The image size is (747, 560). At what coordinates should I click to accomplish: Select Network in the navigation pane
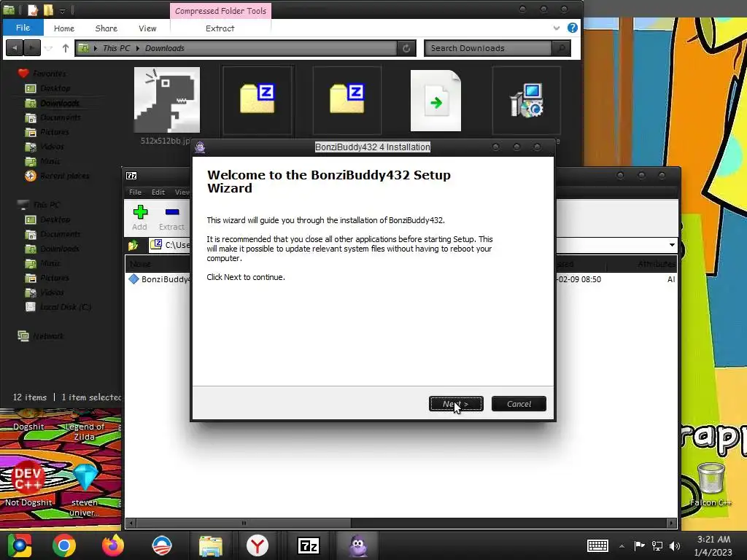click(x=47, y=336)
